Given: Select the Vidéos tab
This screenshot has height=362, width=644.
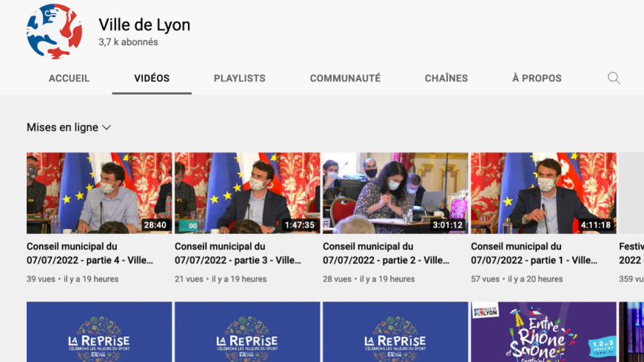Looking at the screenshot, I should coord(152,78).
